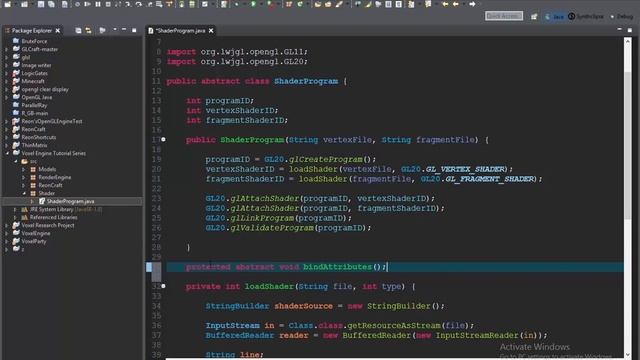Select the ShaderProgram.java editor tab
Screen dimensions: 640x360
click(x=180, y=31)
